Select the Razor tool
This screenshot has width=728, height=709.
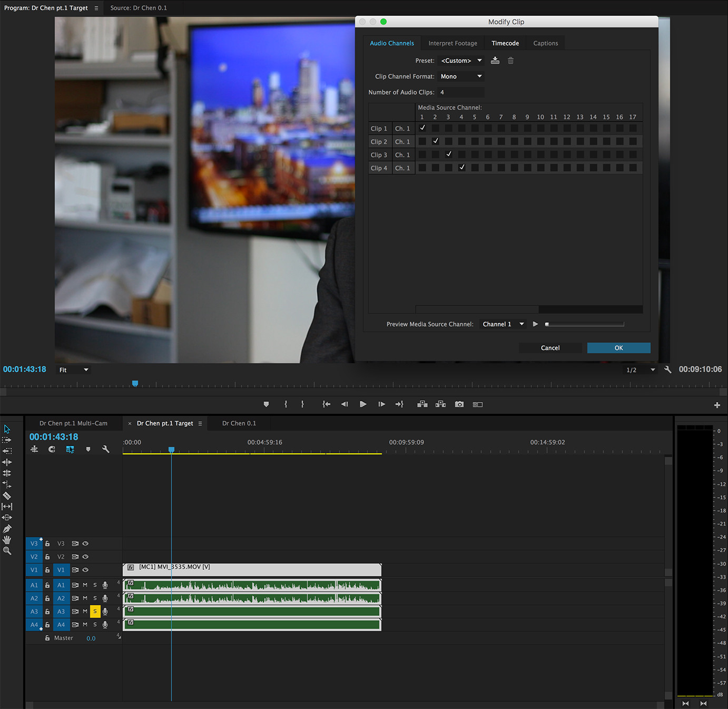pos(7,496)
